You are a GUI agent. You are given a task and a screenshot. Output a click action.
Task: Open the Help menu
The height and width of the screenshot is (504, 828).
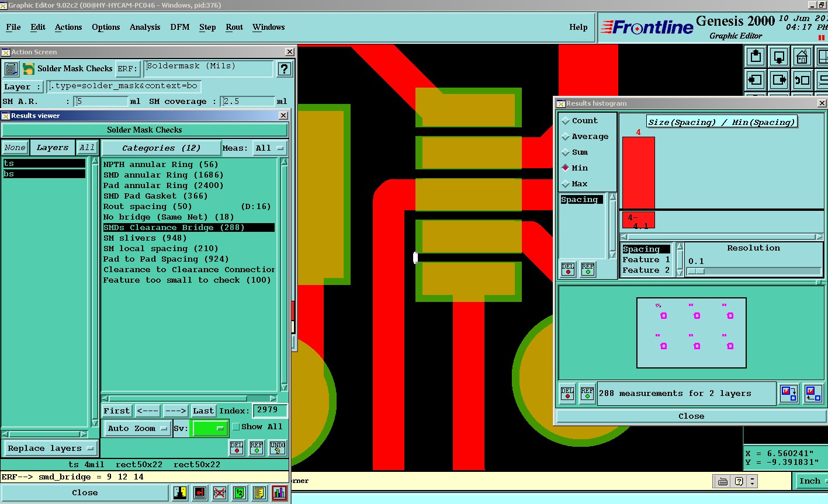click(578, 27)
